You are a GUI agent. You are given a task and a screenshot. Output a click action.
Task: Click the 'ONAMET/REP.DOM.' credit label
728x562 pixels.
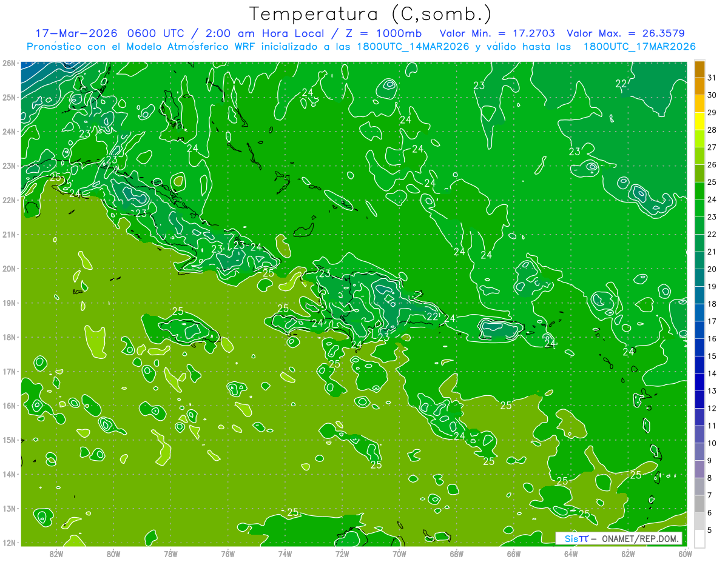pos(641,538)
